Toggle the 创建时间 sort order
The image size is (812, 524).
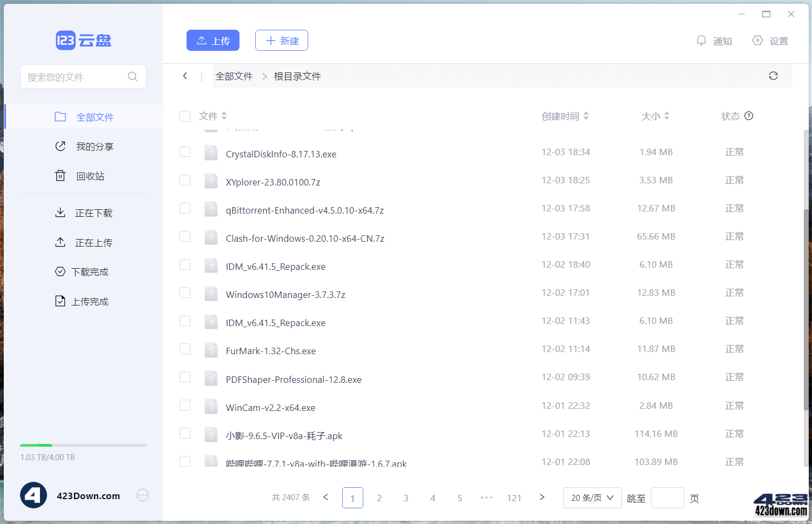(x=587, y=116)
